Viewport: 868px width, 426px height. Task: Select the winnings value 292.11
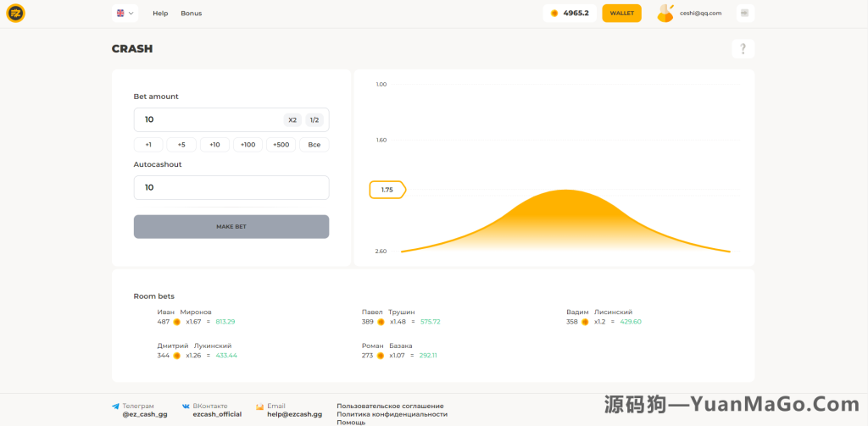pos(428,355)
